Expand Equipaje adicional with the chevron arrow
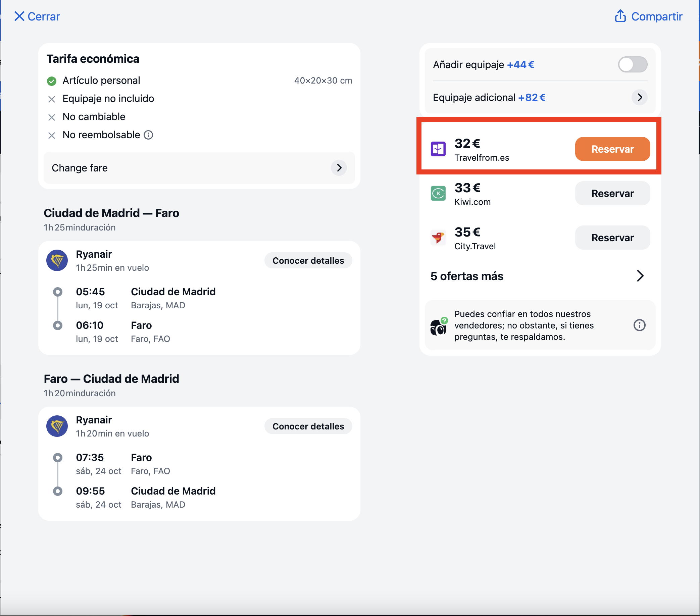 (639, 98)
